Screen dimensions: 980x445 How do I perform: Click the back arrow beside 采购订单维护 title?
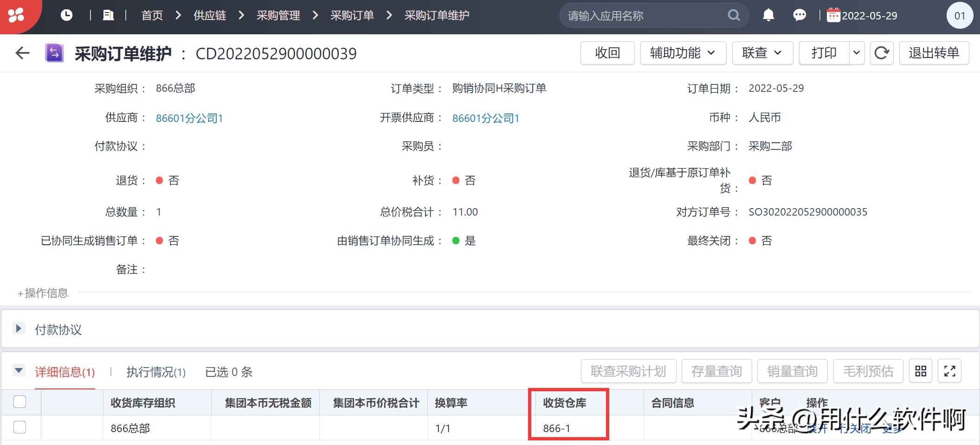click(22, 53)
